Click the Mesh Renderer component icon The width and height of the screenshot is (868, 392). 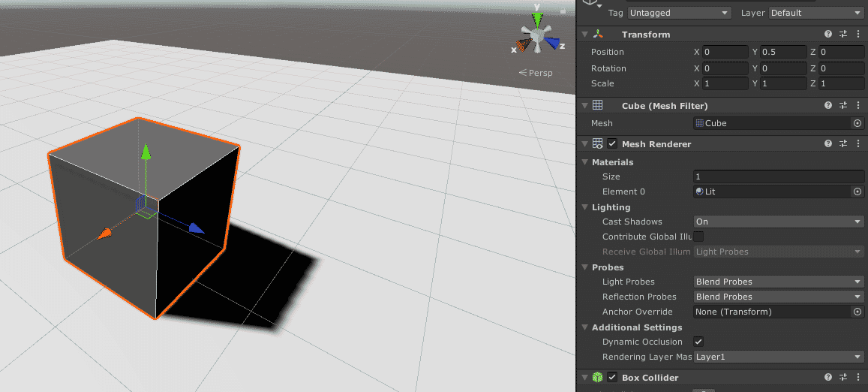pyautogui.click(x=598, y=144)
